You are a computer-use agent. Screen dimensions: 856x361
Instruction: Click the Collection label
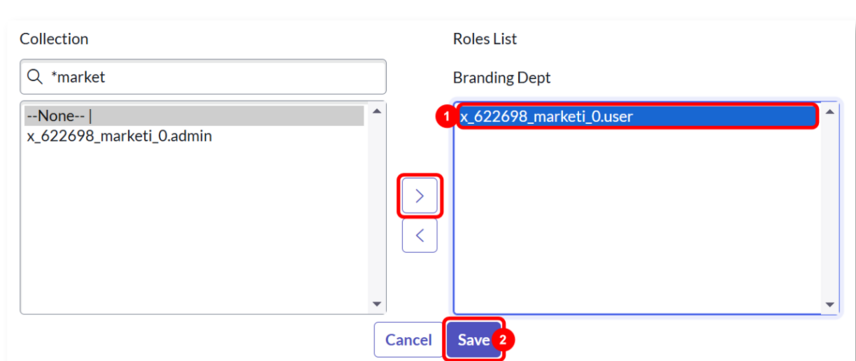tap(54, 39)
